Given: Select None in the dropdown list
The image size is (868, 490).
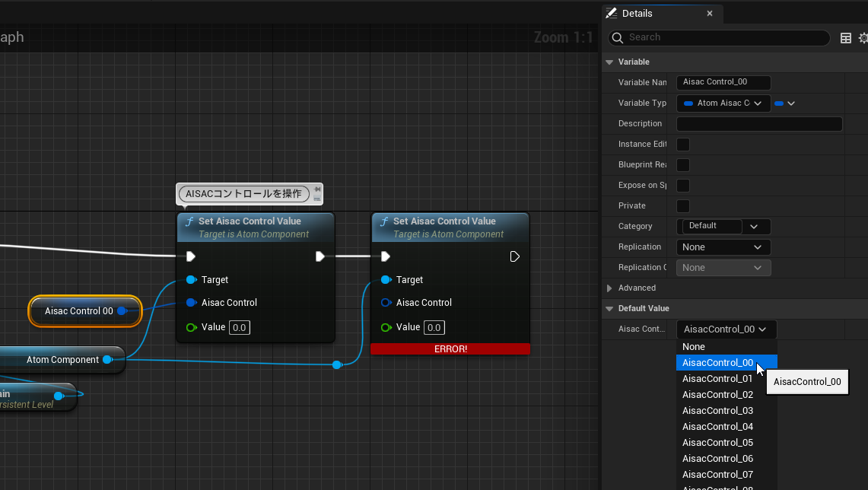Looking at the screenshot, I should [727, 347].
